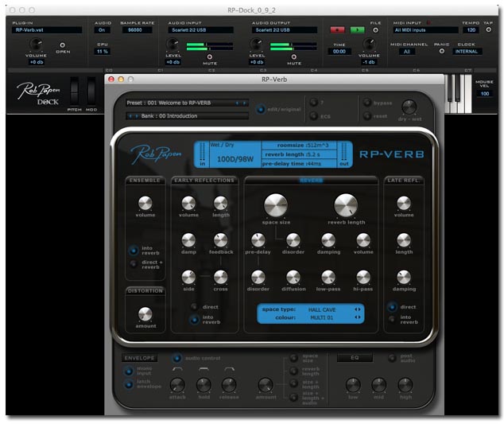The width and height of the screenshot is (504, 424).
Task: Open the AUDIO On selector
Action: pos(102,30)
